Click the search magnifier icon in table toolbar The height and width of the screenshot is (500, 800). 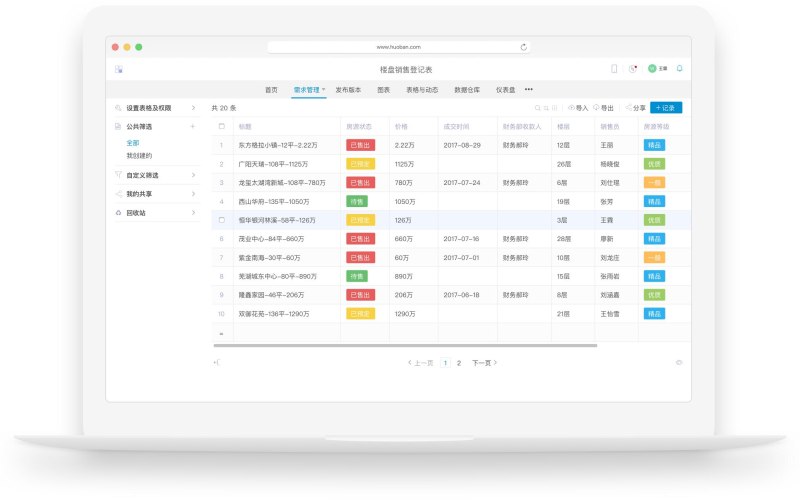click(x=537, y=108)
